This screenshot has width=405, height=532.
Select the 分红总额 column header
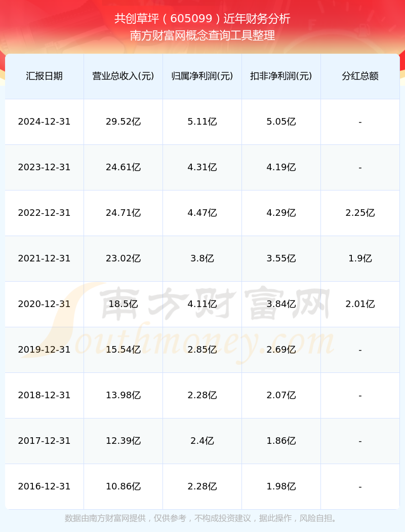pyautogui.click(x=360, y=76)
